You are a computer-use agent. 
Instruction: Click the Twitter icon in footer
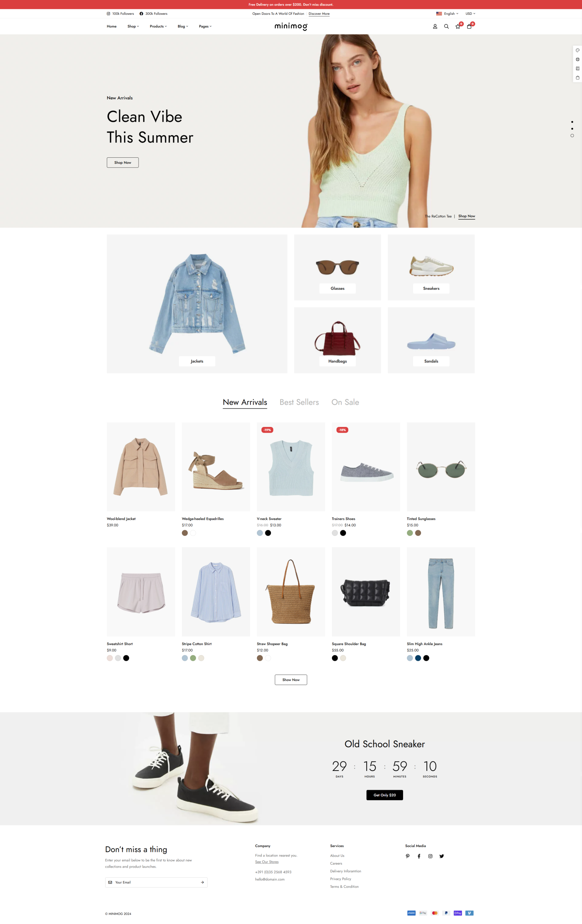442,856
